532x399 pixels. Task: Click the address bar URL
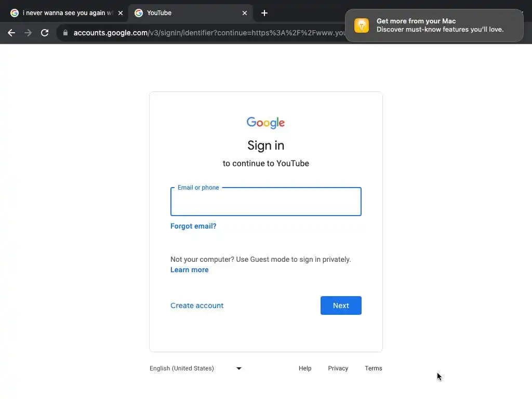[x=209, y=33]
